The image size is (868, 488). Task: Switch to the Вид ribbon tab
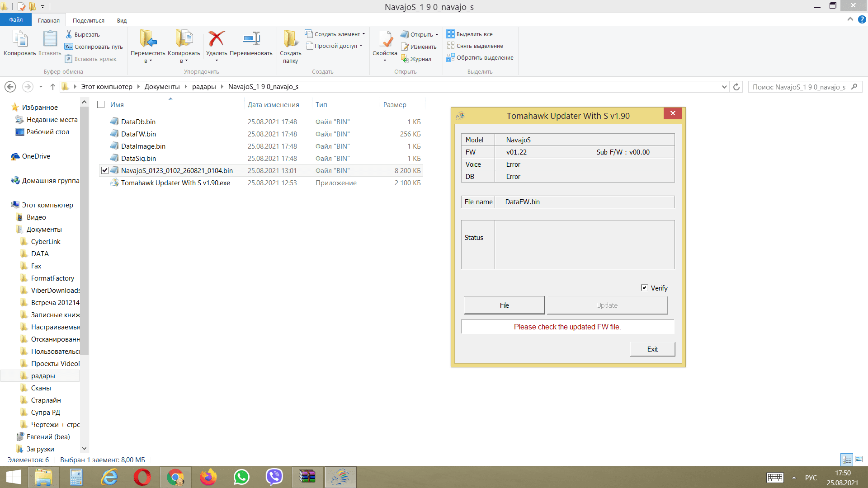[122, 20]
